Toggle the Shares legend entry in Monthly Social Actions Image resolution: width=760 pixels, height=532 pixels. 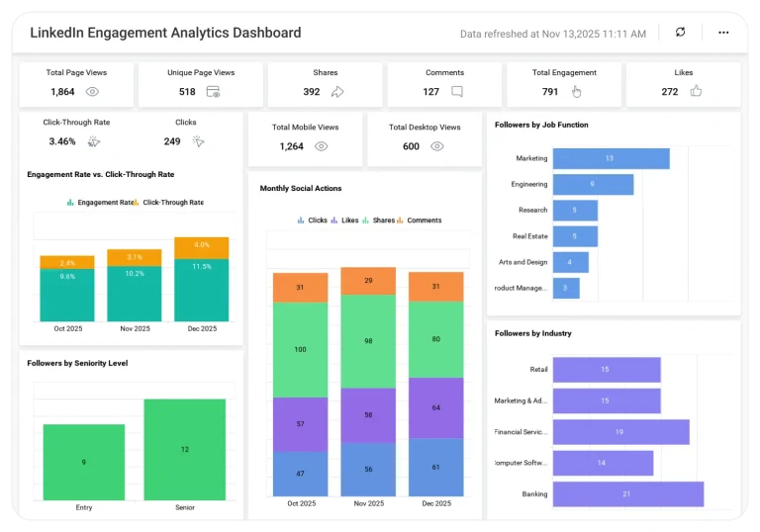[379, 220]
